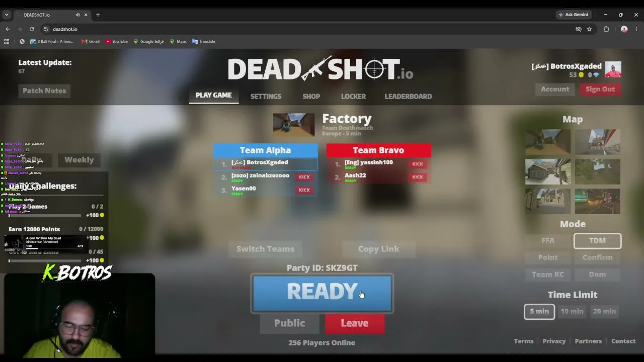Click the big READY button
The height and width of the screenshot is (362, 644).
[x=322, y=293]
